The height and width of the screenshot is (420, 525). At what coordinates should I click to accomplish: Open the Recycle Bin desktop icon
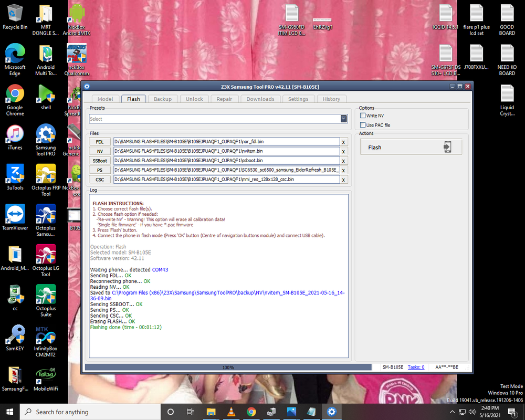(x=15, y=17)
